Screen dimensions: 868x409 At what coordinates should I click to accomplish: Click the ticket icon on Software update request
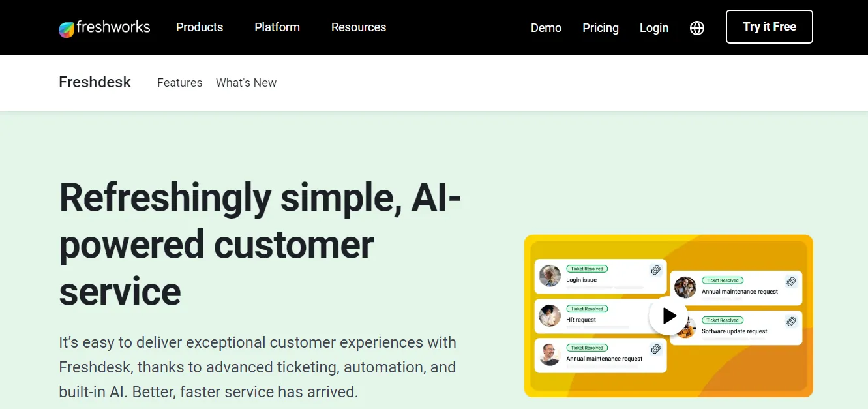[790, 321]
